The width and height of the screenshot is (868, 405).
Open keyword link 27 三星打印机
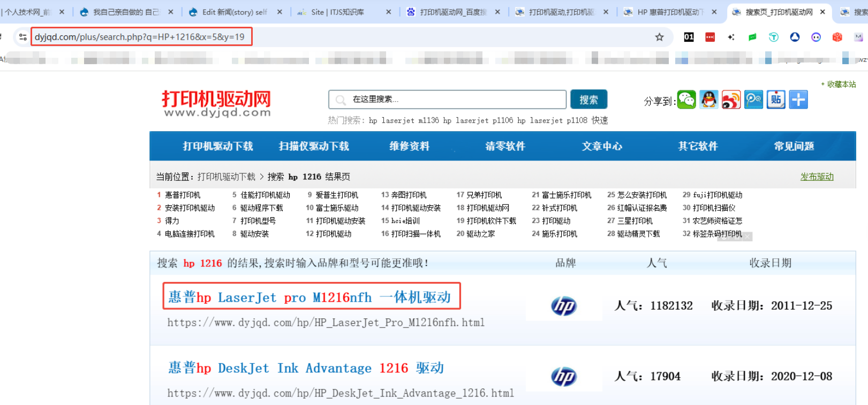point(635,221)
